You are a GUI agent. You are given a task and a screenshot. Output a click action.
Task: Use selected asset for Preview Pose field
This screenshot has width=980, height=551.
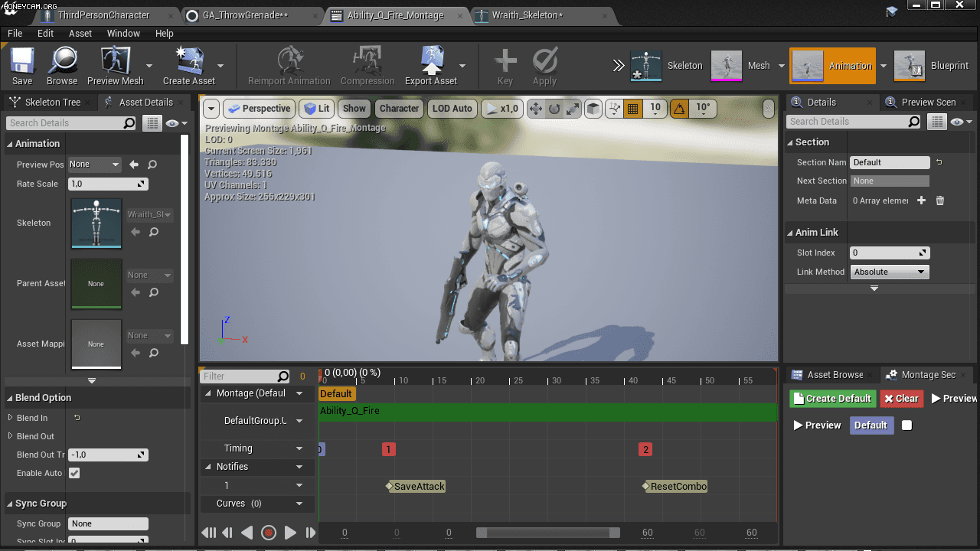[x=134, y=165]
